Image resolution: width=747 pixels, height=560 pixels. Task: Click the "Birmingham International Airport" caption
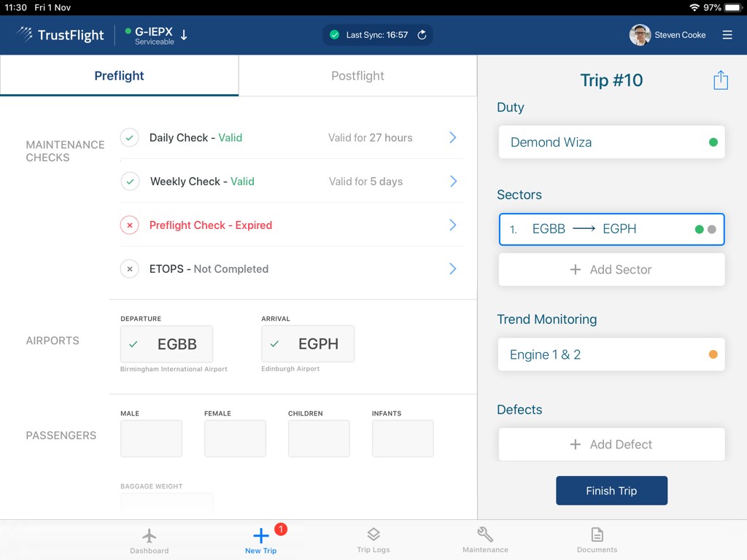[174, 369]
